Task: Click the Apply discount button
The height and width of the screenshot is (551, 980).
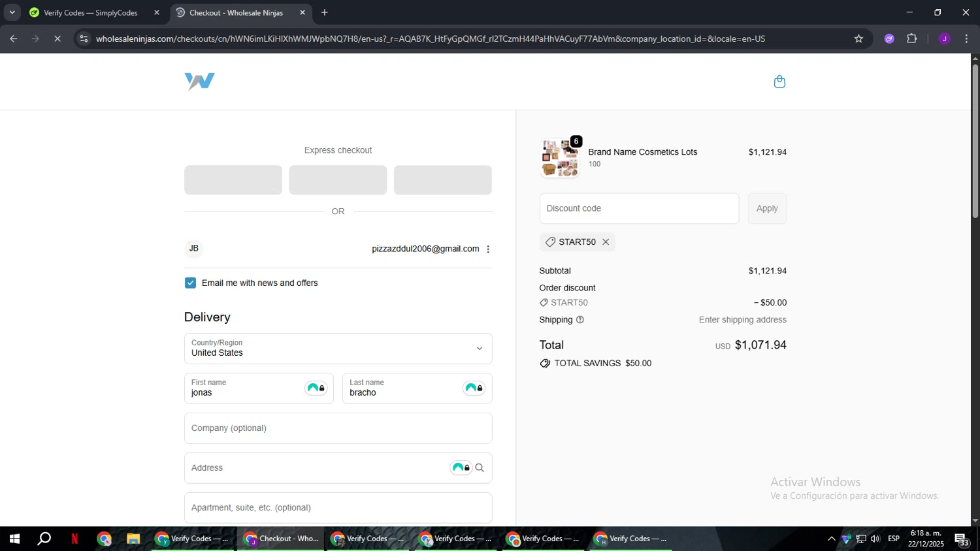Action: tap(767, 208)
